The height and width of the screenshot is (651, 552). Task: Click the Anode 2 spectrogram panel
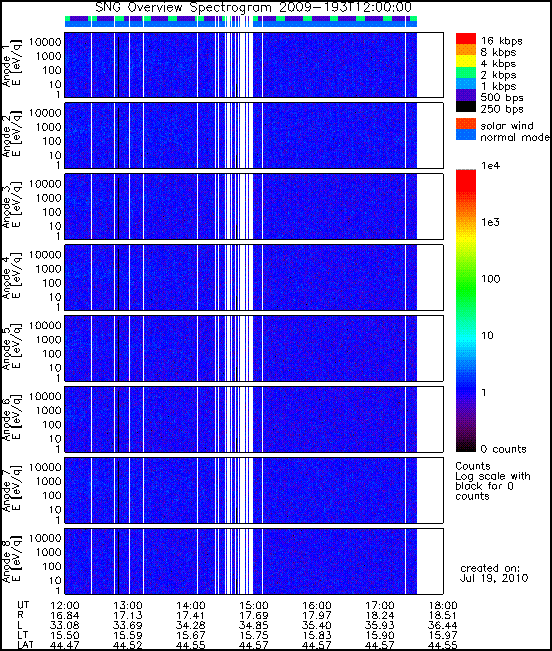[x=254, y=135]
